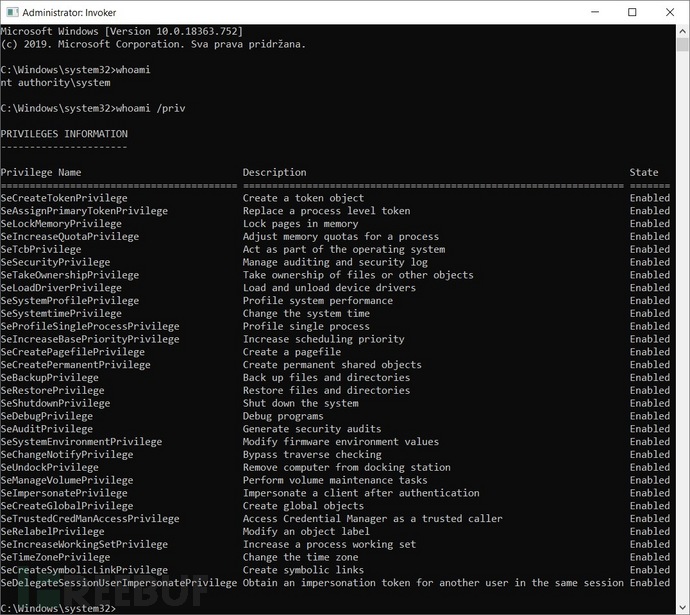Click 'SeTimeZonePrivilege' entry

click(x=55, y=557)
